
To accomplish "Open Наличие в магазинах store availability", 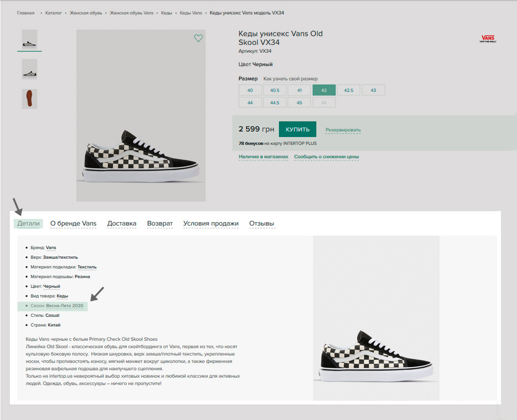I will click(x=263, y=157).
